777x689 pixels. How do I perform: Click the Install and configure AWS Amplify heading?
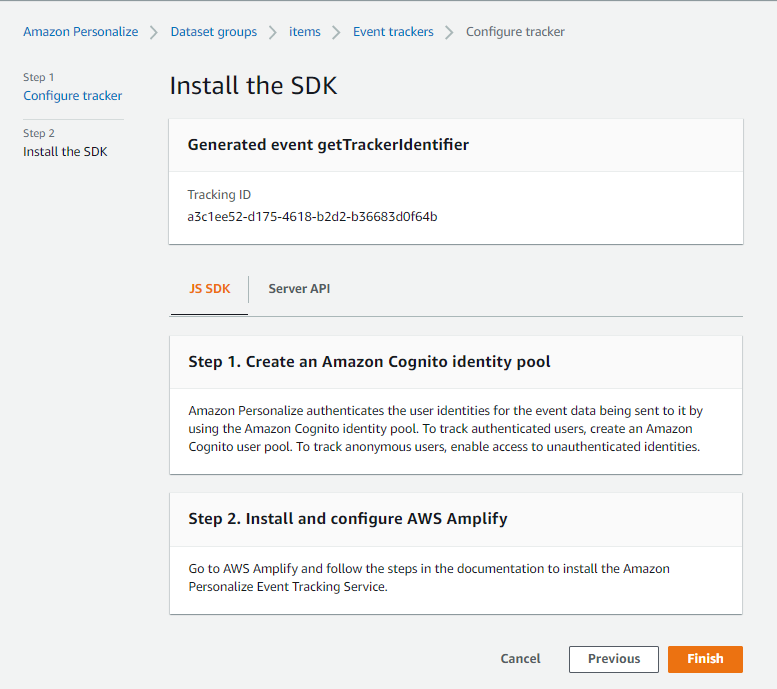[x=347, y=519]
